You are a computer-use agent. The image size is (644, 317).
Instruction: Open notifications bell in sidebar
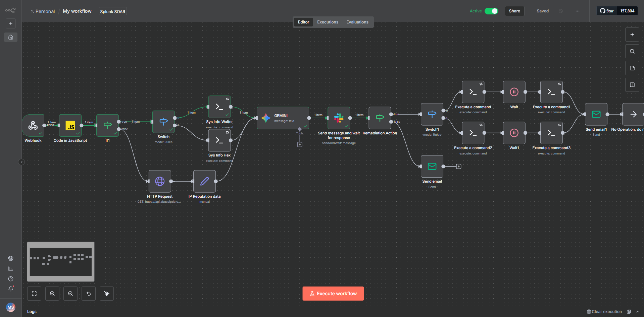click(x=11, y=289)
